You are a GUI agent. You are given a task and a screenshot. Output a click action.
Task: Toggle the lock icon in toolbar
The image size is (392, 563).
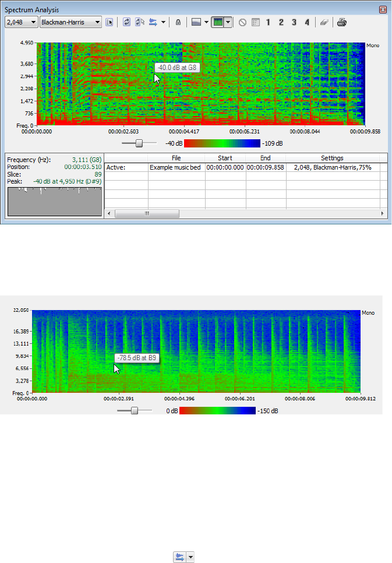point(178,22)
